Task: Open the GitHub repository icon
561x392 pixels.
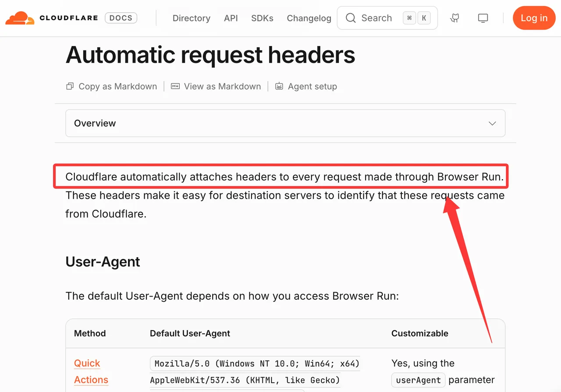Action: (455, 18)
